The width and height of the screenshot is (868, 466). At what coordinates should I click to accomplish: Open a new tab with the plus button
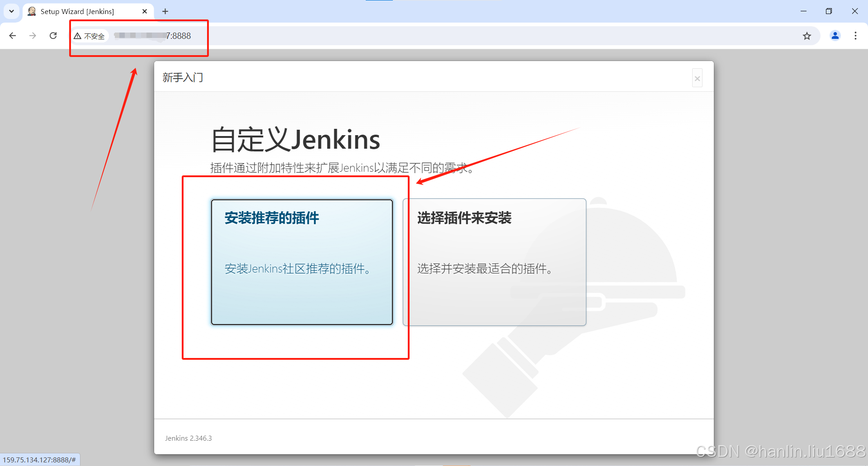[x=165, y=11]
